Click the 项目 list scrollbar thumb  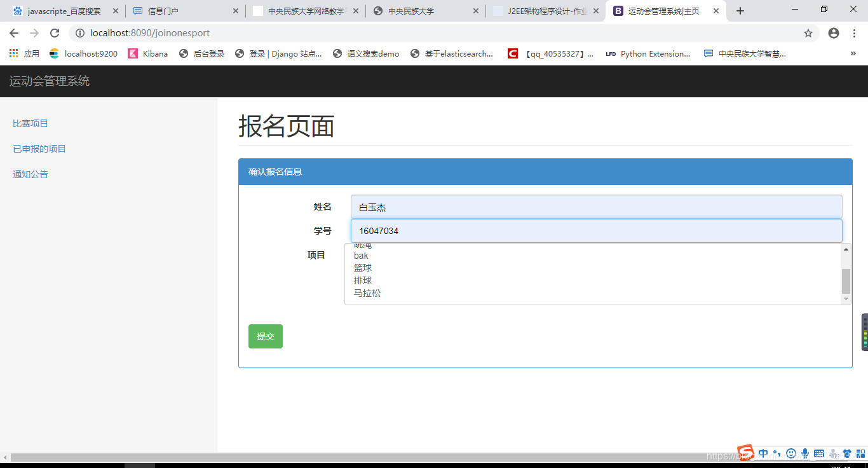[846, 281]
